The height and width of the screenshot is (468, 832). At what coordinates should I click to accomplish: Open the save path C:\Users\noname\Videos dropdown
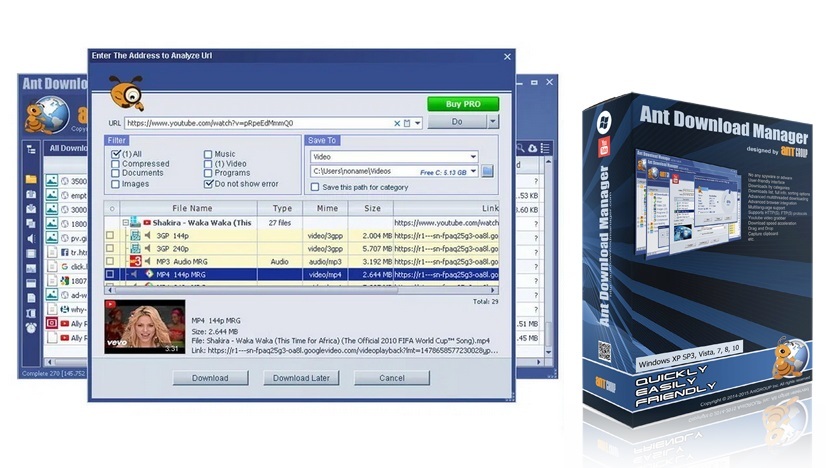point(473,171)
